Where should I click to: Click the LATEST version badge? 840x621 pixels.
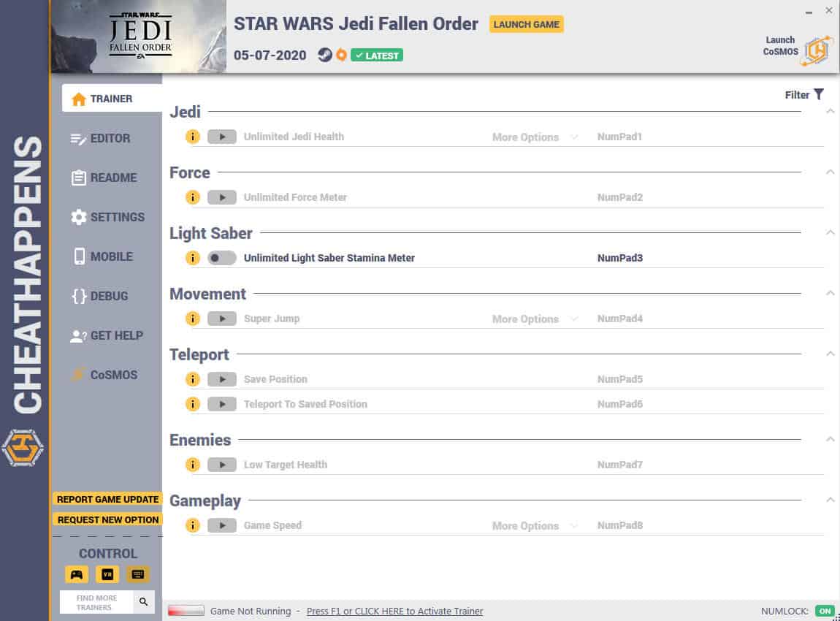coord(377,56)
